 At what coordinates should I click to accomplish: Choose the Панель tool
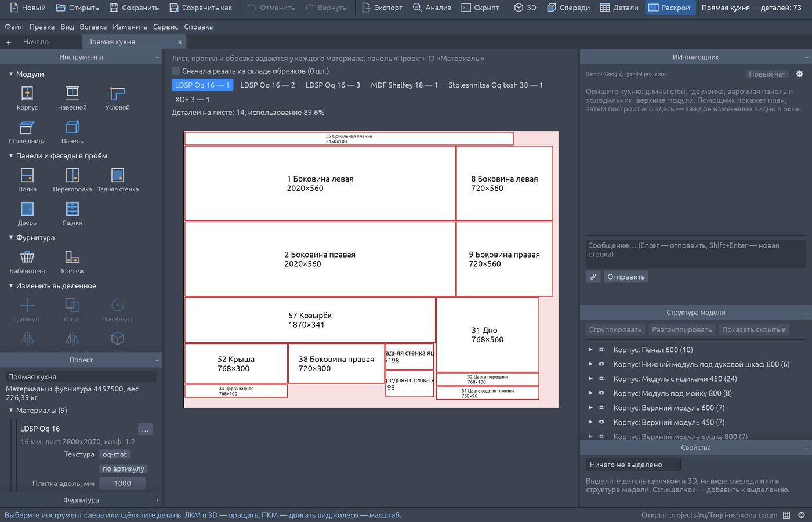(72, 132)
